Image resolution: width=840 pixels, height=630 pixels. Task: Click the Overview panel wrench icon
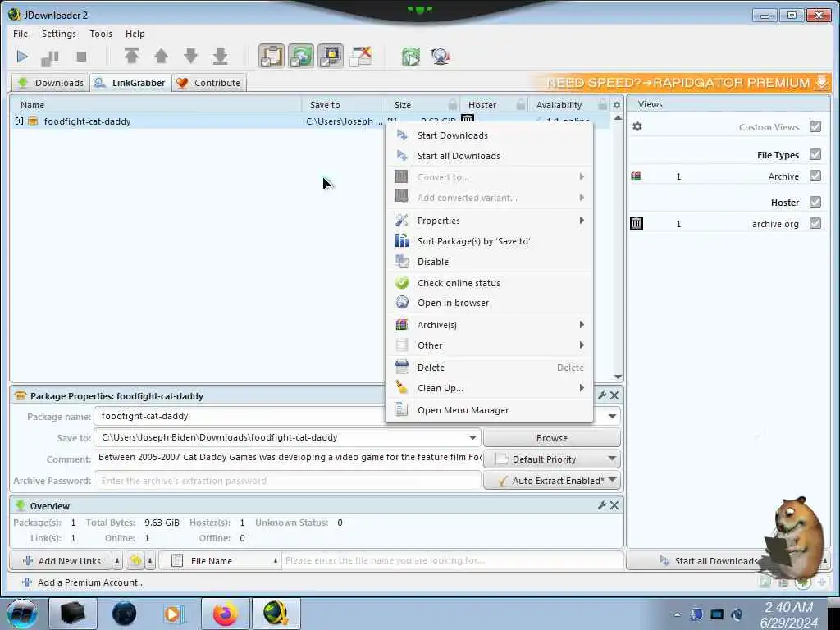point(602,505)
